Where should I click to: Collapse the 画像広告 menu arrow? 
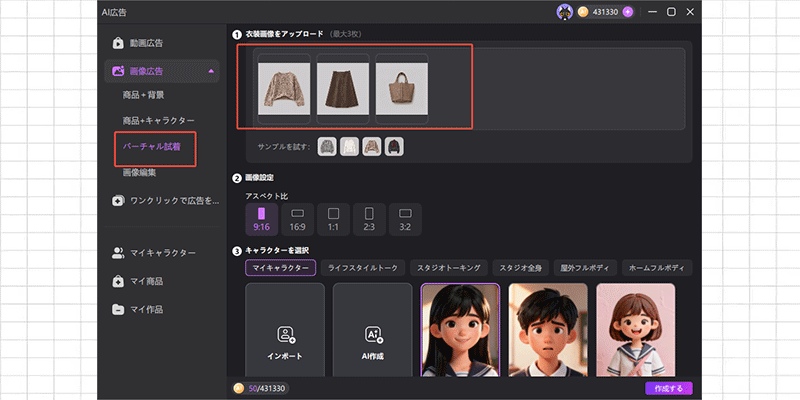[x=211, y=71]
